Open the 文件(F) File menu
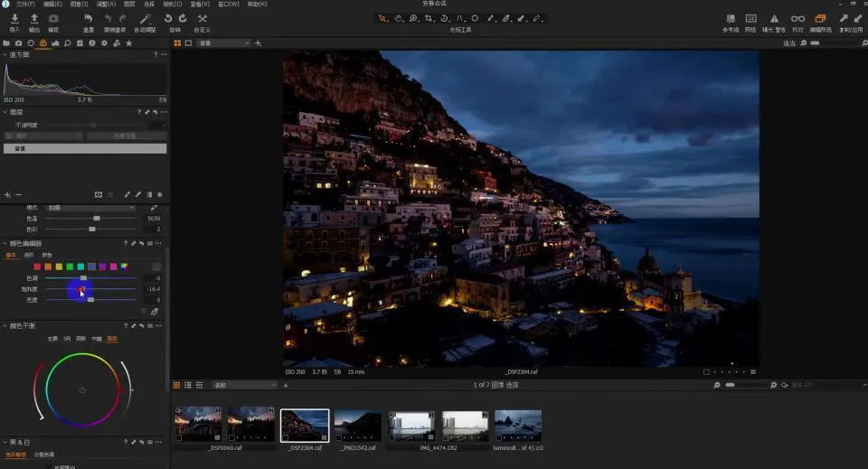 [x=26, y=4]
